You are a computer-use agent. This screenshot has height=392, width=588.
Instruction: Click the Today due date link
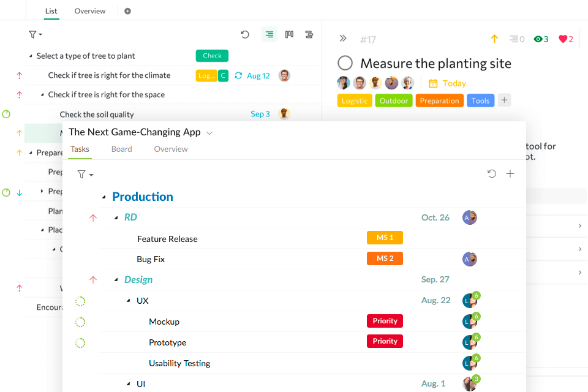point(454,83)
